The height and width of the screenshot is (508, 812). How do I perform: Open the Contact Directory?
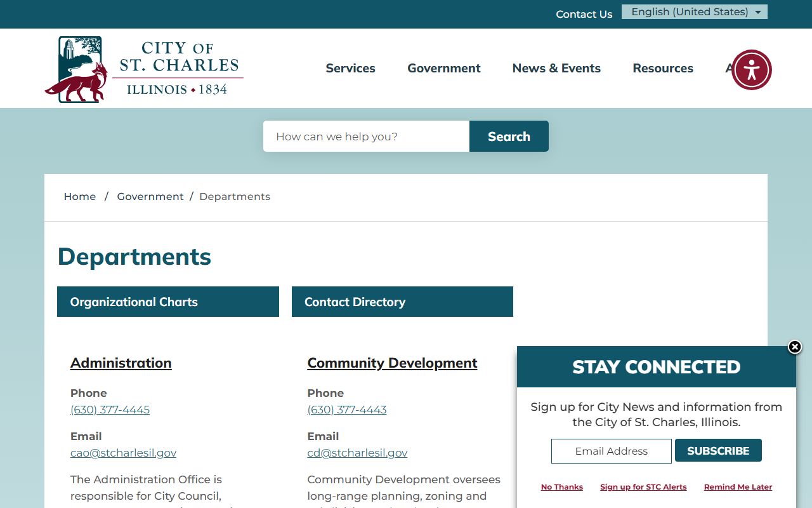pyautogui.click(x=402, y=302)
